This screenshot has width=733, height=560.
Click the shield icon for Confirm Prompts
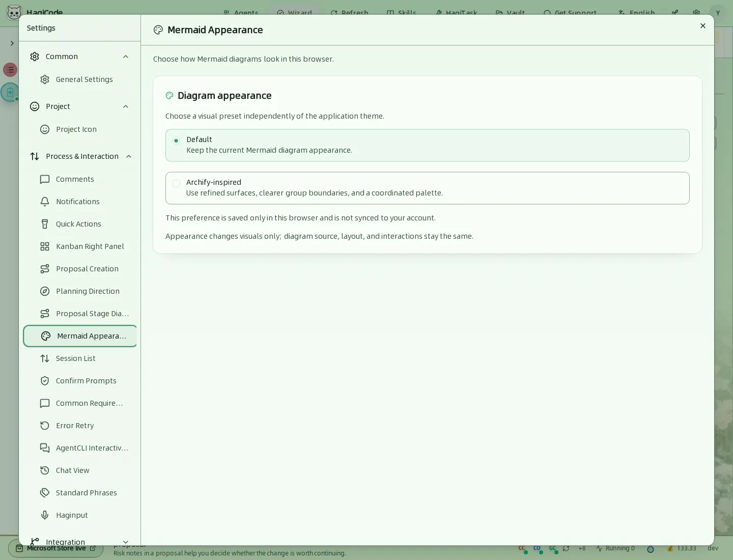pos(45,381)
